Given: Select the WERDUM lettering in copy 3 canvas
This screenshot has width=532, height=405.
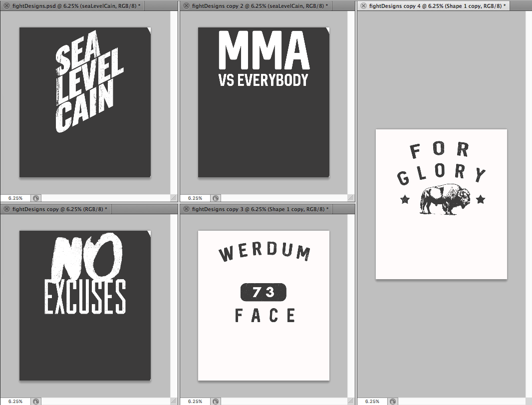Looking at the screenshot, I should tap(265, 252).
